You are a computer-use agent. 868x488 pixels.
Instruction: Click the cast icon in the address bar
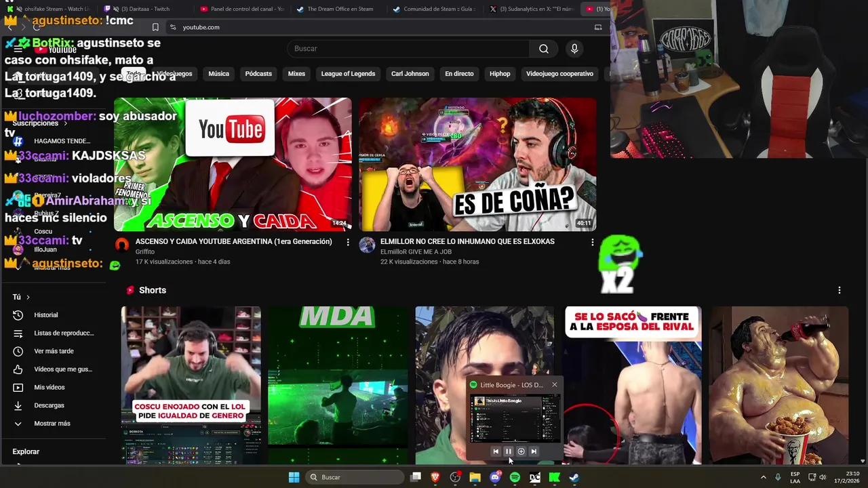(598, 27)
